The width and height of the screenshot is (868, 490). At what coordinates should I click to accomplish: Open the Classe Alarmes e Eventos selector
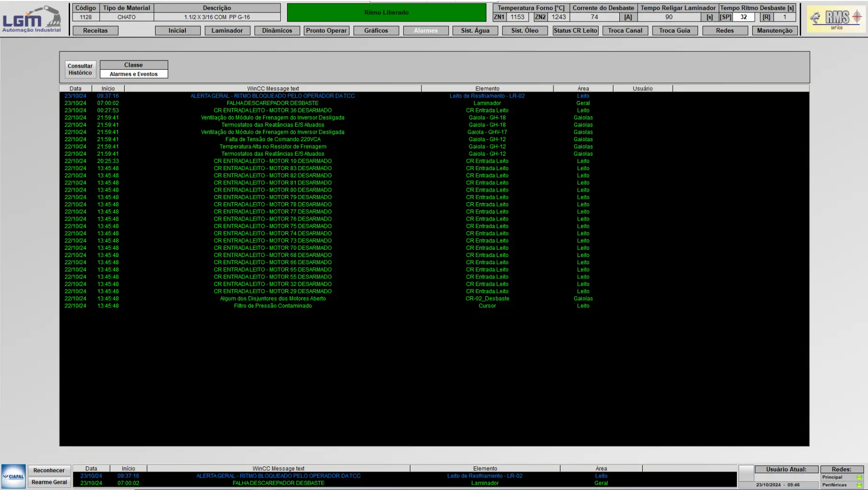[133, 74]
